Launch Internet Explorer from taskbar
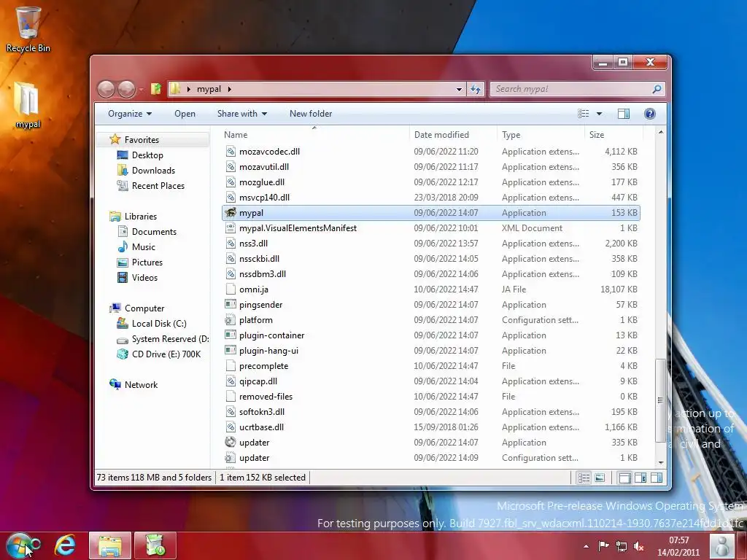This screenshot has height=560, width=747. coord(65,545)
